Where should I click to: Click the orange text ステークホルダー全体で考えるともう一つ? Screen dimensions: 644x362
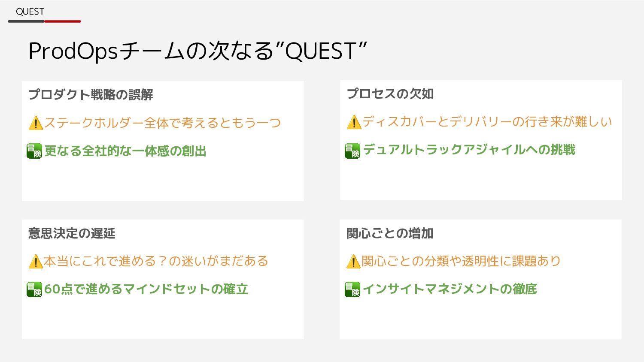click(x=162, y=123)
